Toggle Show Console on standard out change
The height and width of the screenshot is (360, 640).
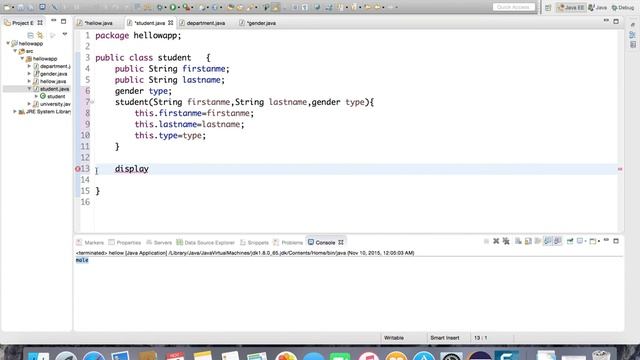[x=548, y=241]
